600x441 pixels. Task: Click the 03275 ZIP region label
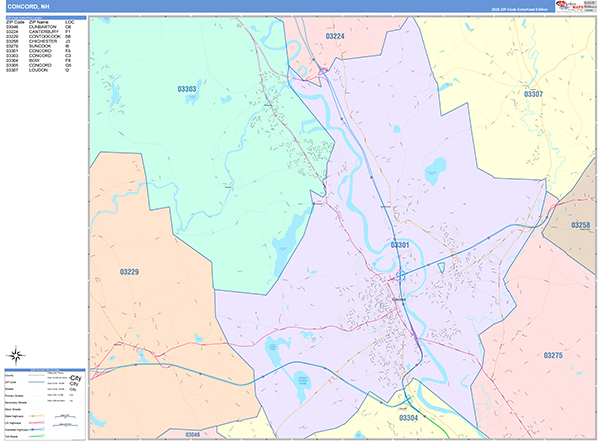coord(553,355)
